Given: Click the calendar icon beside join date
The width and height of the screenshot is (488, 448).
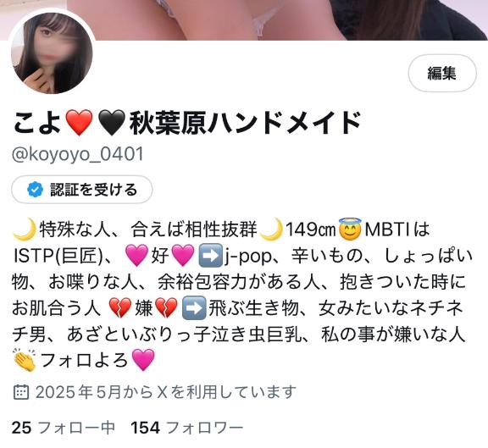Looking at the screenshot, I should tap(21, 392).
